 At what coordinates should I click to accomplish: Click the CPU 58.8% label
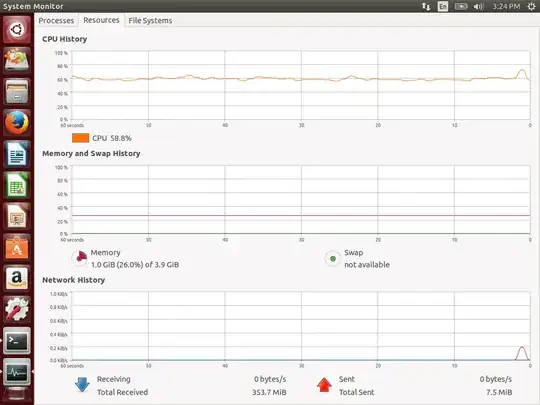112,138
